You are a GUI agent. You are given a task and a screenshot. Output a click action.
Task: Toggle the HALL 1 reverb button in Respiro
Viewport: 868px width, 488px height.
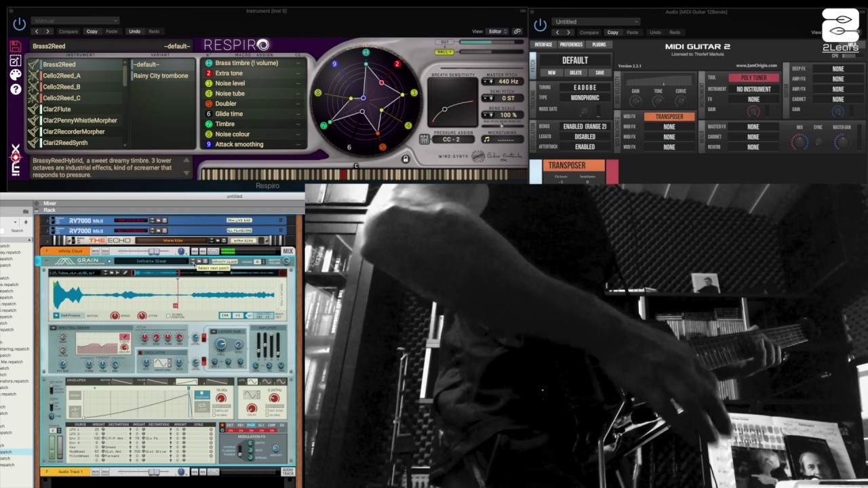click(445, 52)
